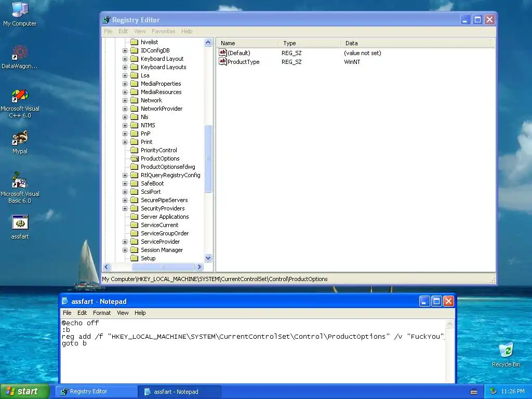The height and width of the screenshot is (399, 532).
Task: Open Microsoft Visual Basic 6.0 shortcut
Action: pyautogui.click(x=20, y=188)
